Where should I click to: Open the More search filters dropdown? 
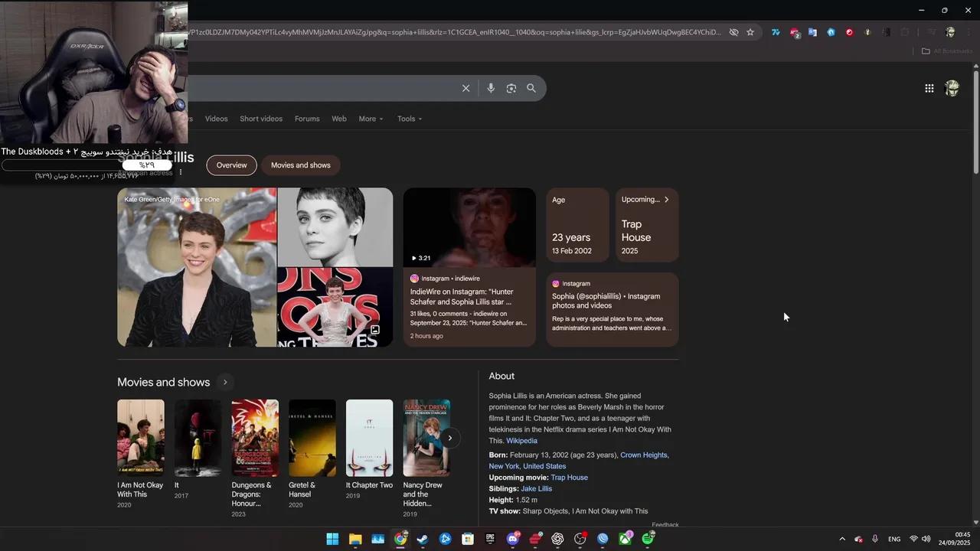(371, 119)
